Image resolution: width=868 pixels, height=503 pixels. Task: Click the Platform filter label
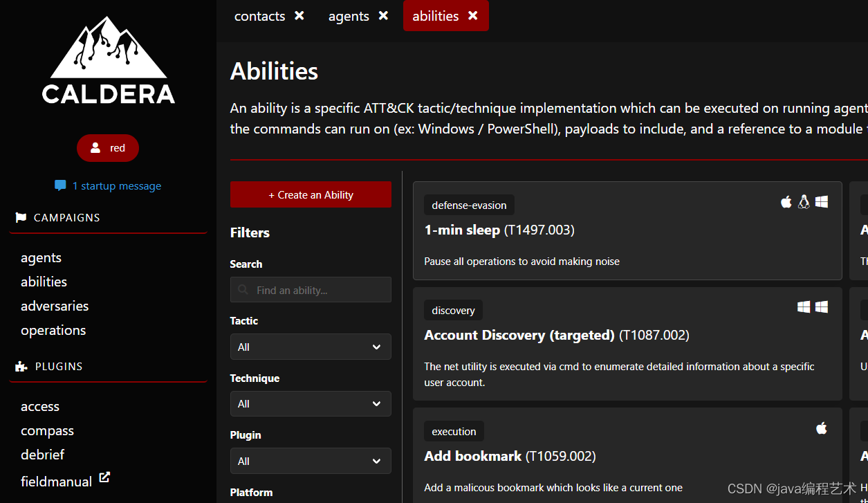251,493
